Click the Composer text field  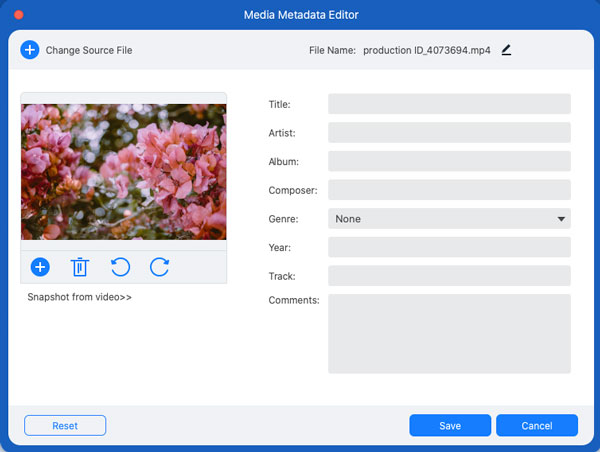tap(448, 190)
